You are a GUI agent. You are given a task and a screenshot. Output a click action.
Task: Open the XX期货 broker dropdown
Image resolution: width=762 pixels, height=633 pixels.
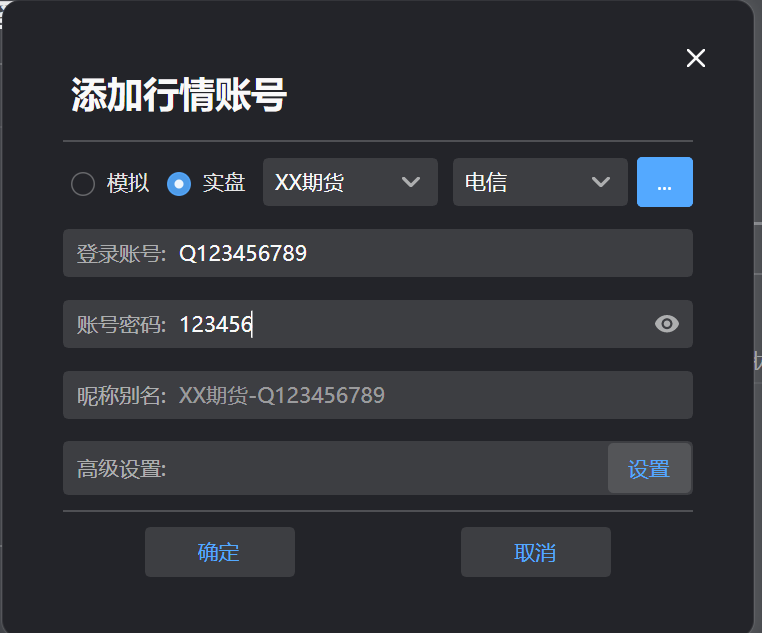(x=350, y=182)
